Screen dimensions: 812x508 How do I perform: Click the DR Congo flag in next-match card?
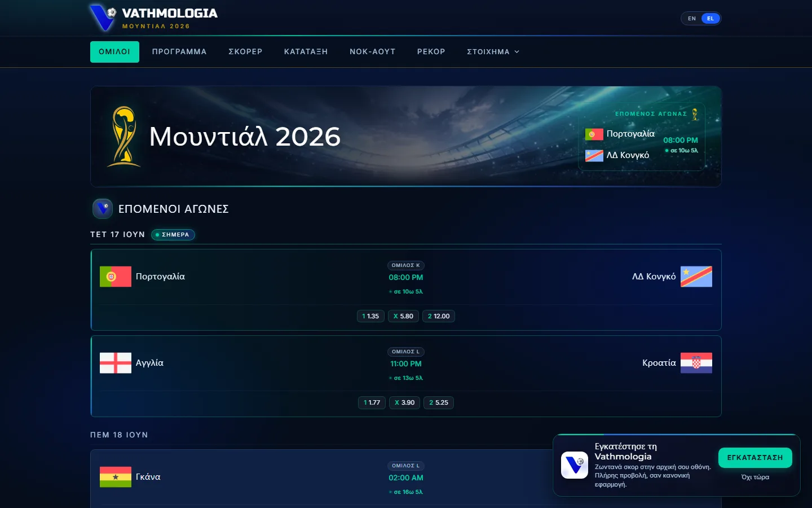pyautogui.click(x=594, y=156)
